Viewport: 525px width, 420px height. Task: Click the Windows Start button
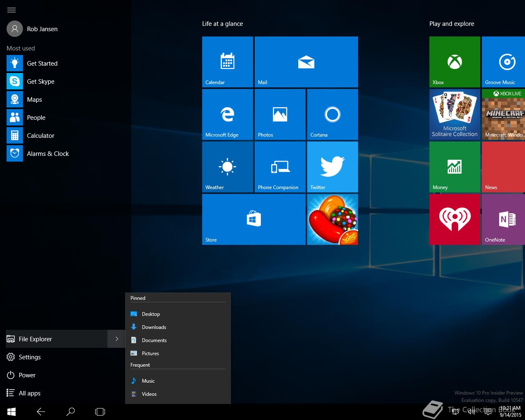[x=11, y=411]
